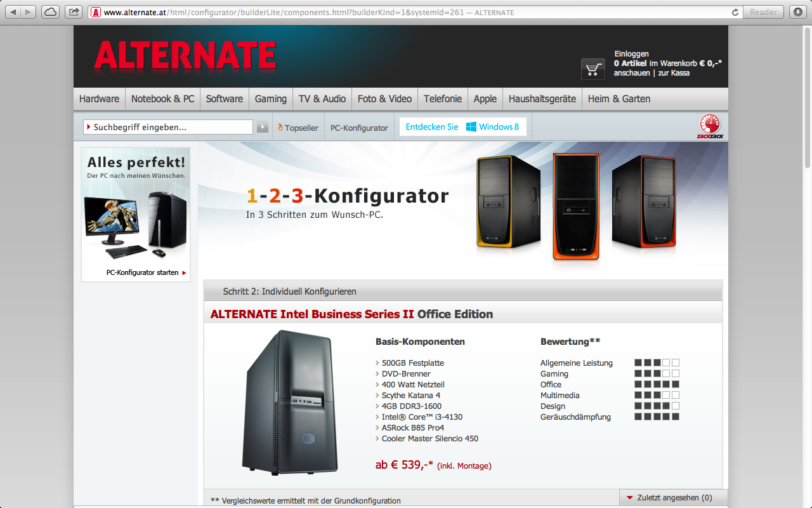
Task: Click the anschauen cart link
Action: point(632,73)
